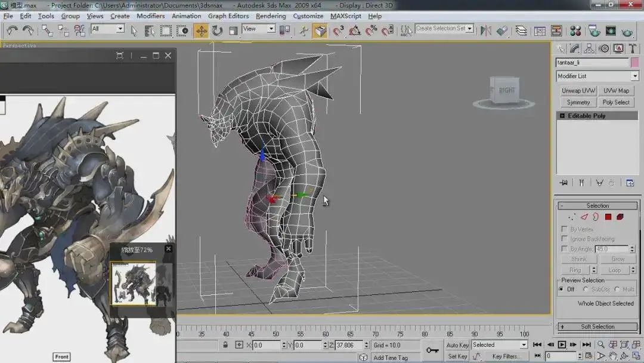
Task: Open the object color swatch
Action: (635, 63)
